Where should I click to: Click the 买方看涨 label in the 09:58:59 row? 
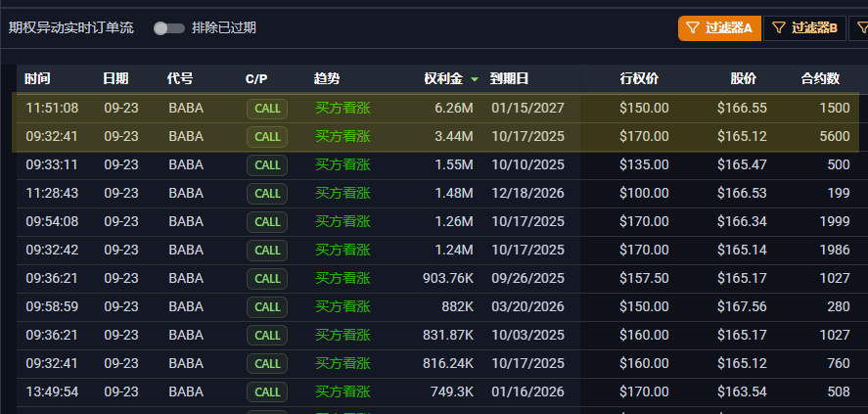pos(343,307)
